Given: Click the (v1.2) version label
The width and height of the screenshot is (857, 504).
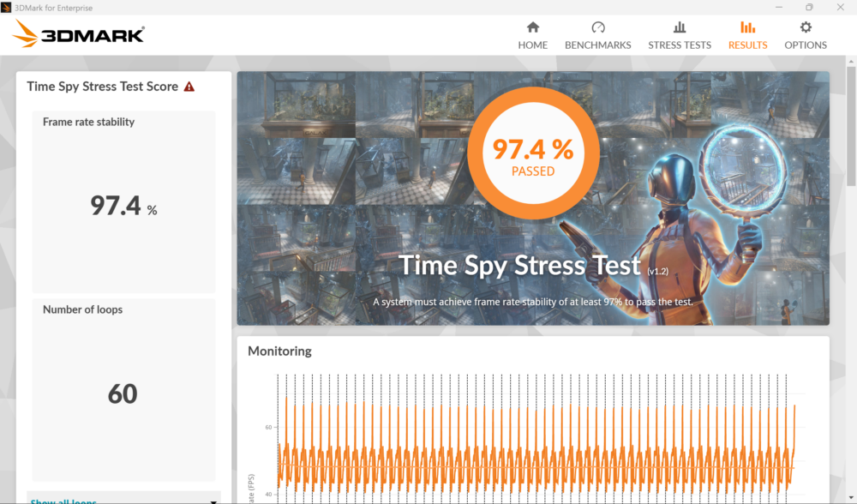Looking at the screenshot, I should point(657,271).
